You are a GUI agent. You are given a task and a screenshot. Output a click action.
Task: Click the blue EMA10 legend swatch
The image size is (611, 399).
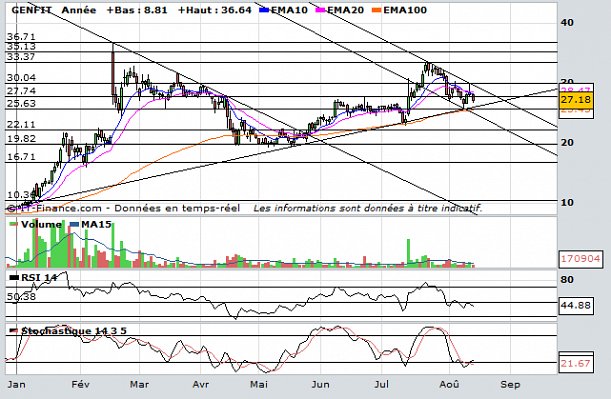(x=265, y=10)
